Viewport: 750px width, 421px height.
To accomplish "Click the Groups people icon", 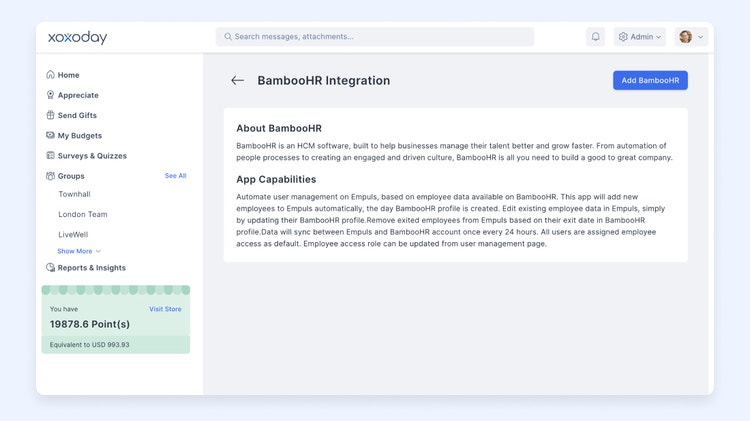I will tap(50, 176).
